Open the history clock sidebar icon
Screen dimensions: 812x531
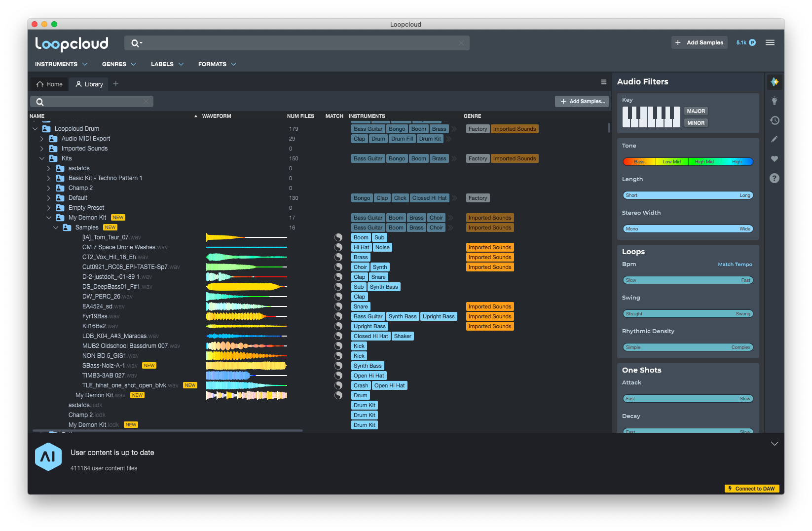point(775,120)
